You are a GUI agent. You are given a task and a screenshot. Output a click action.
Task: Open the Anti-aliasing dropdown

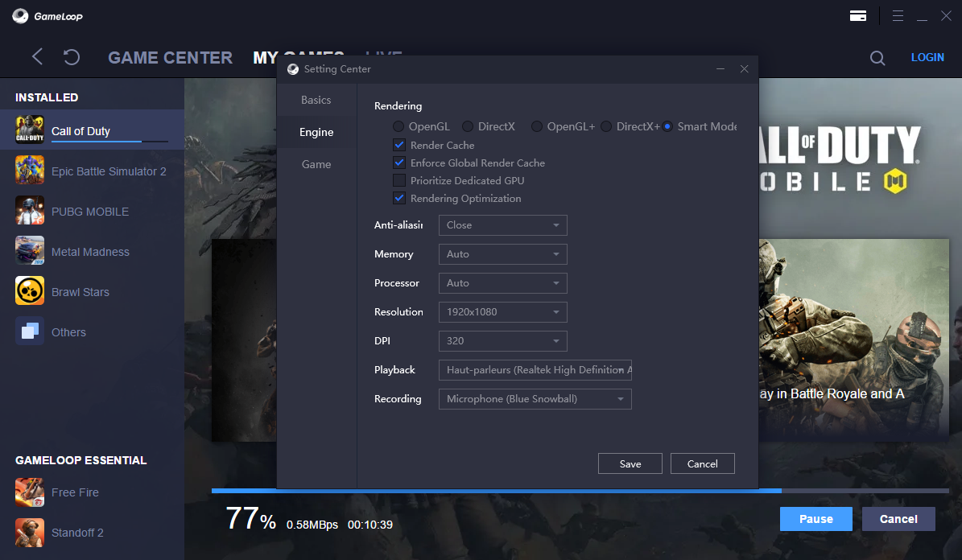click(x=502, y=225)
